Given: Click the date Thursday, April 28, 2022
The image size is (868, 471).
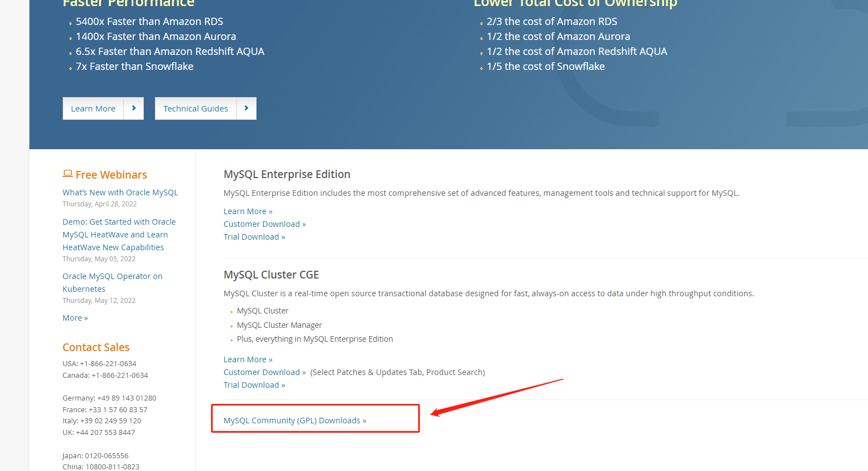Looking at the screenshot, I should [x=99, y=204].
